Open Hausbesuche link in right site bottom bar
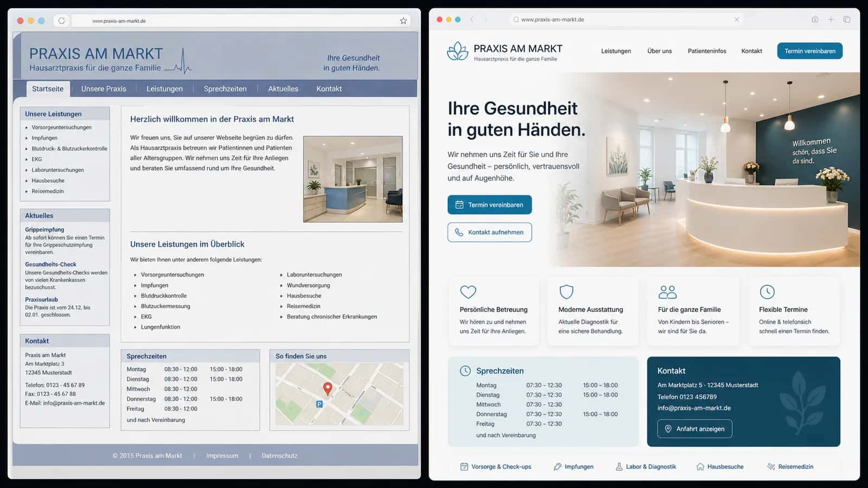This screenshot has width=868, height=488. [x=720, y=467]
